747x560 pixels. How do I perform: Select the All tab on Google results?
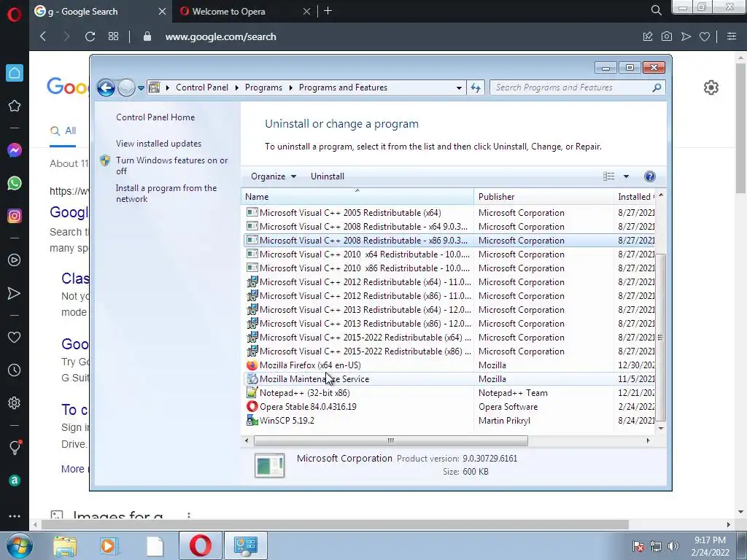63,131
